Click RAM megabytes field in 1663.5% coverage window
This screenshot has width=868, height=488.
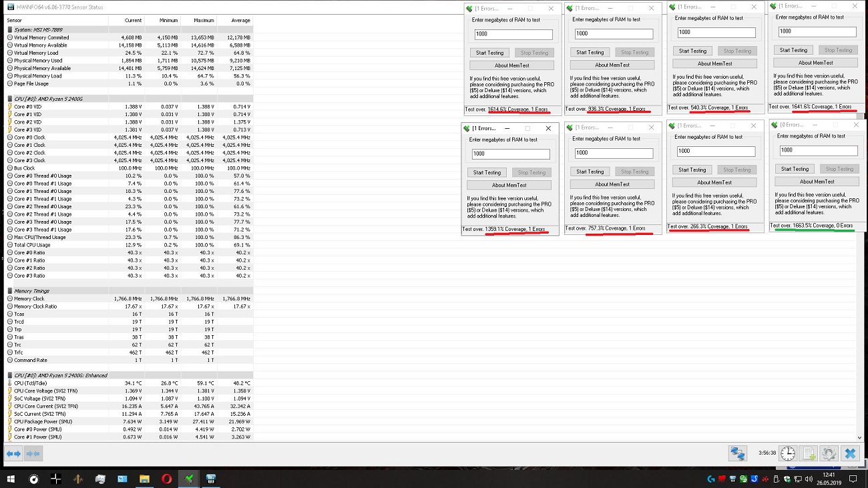click(x=819, y=150)
